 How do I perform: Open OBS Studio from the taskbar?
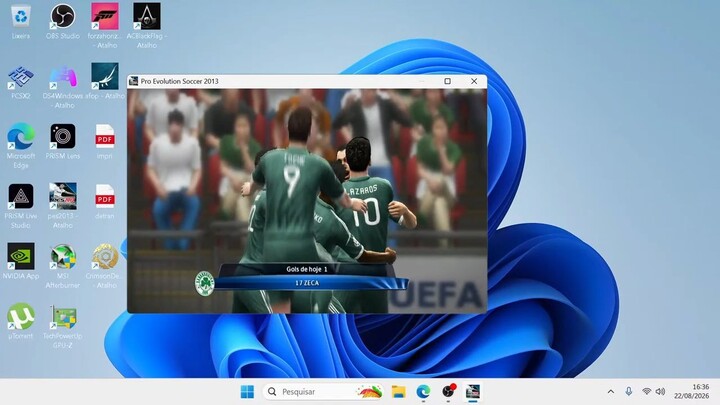tap(448, 392)
